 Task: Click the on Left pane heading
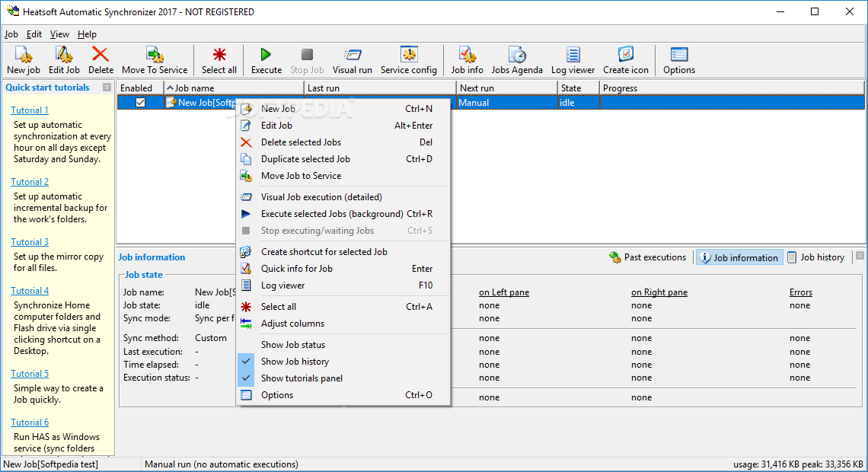(x=504, y=292)
